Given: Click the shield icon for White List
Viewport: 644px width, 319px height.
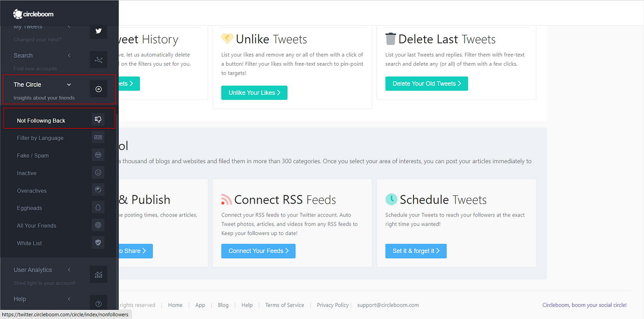Looking at the screenshot, I should [98, 242].
